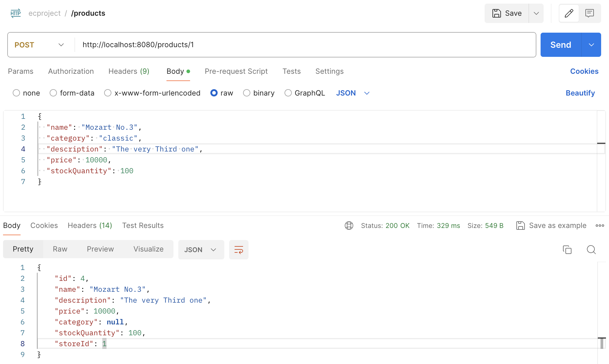
Task: Click the response body vertical scrollbar thumb
Action: point(602,343)
